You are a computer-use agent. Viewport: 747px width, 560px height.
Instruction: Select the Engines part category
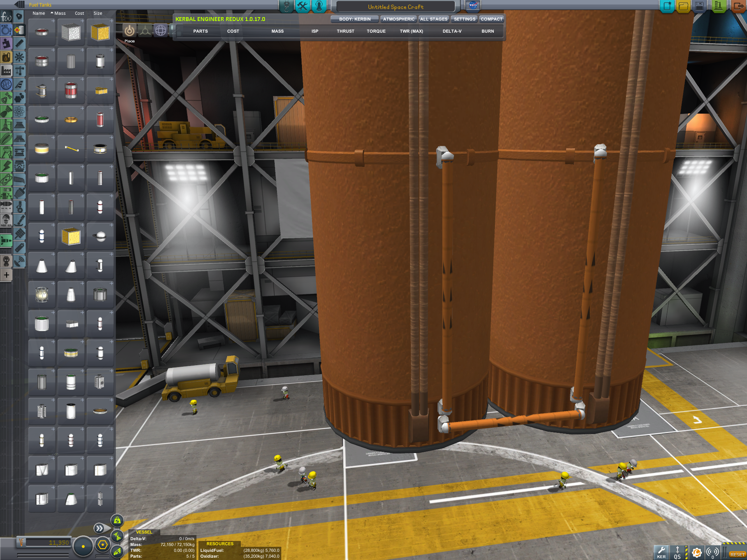pyautogui.click(x=19, y=44)
